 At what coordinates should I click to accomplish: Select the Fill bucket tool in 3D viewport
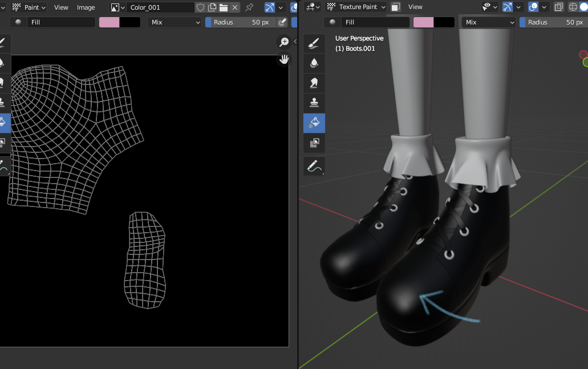[x=314, y=123]
